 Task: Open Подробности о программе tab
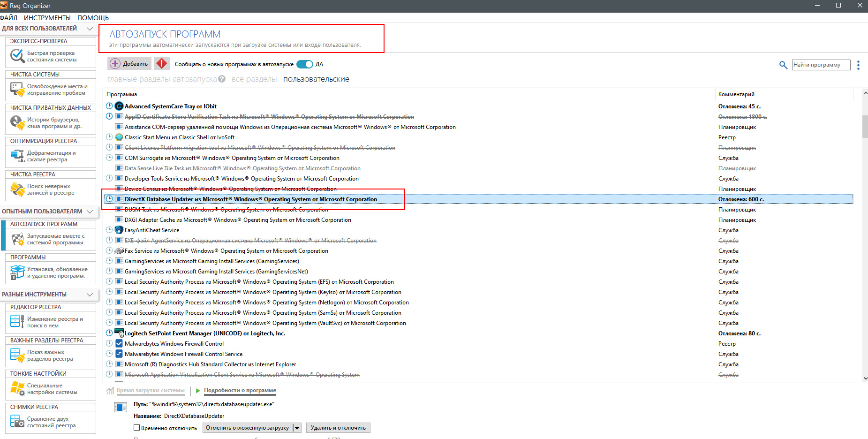[x=240, y=390]
